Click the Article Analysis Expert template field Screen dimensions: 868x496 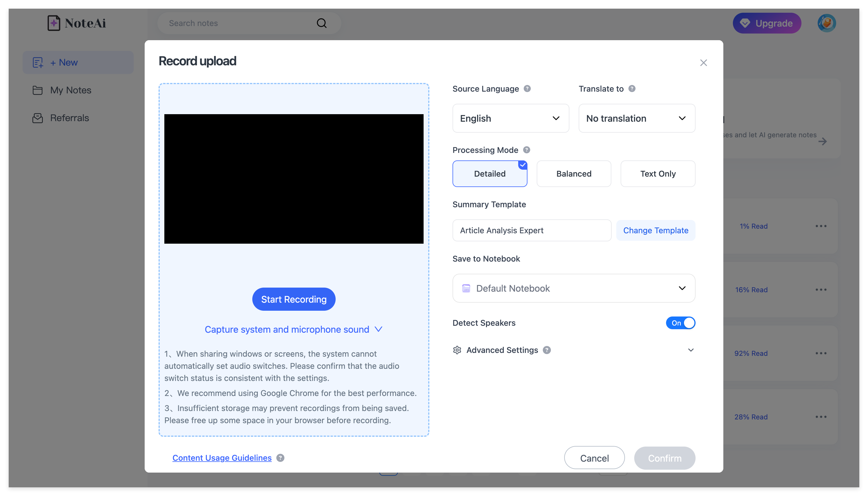(532, 230)
